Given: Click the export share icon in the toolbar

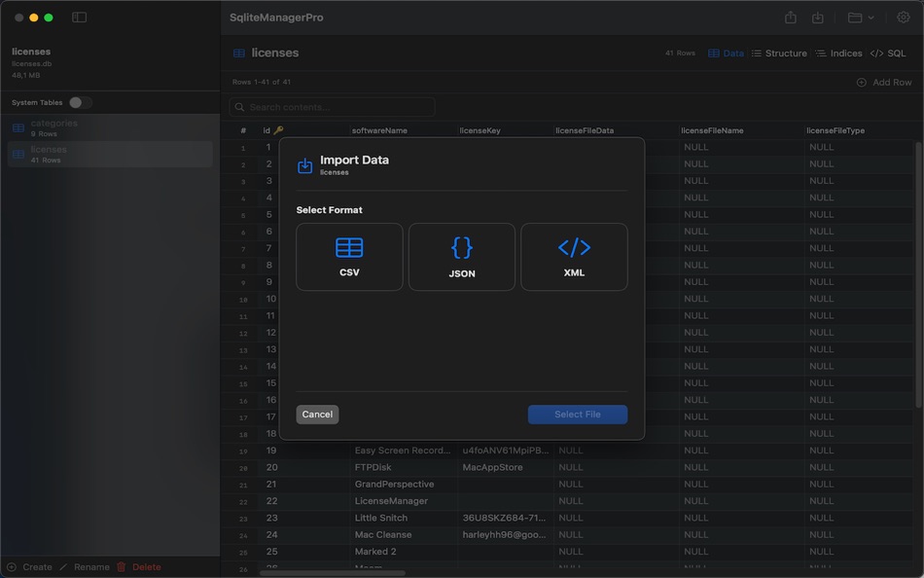Looking at the screenshot, I should [793, 17].
